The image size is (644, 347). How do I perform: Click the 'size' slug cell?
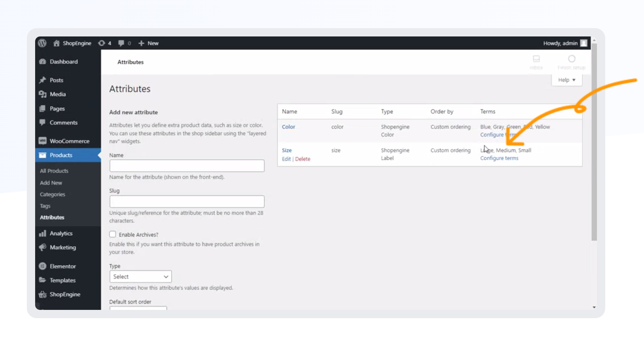pyautogui.click(x=336, y=150)
